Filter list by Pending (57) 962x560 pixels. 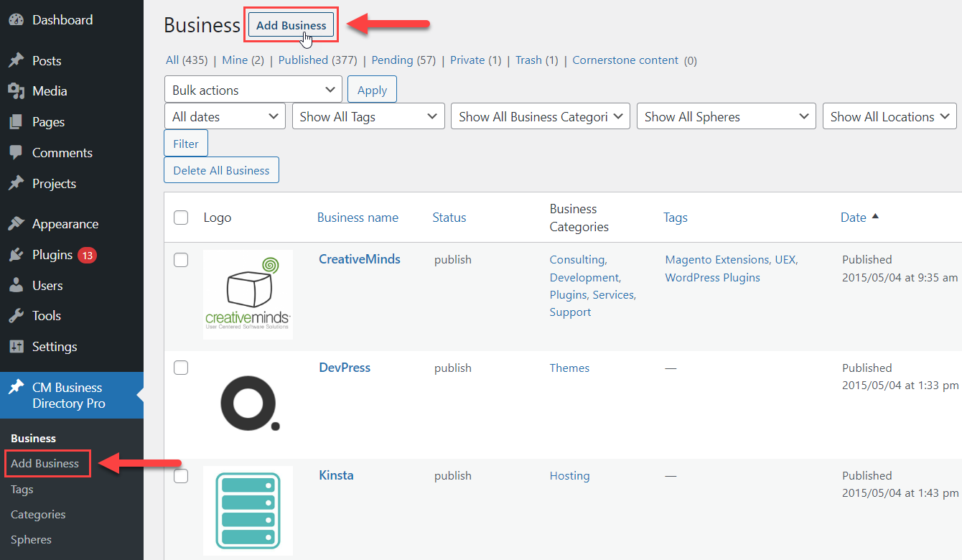(x=403, y=60)
